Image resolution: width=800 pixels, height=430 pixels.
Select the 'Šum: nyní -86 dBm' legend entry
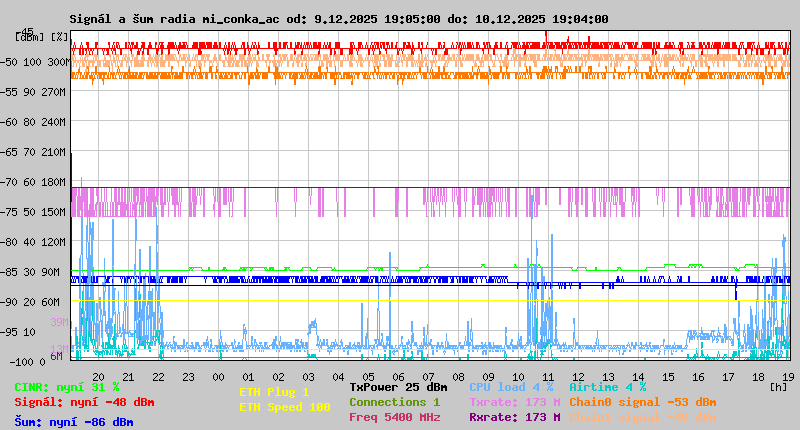point(74,422)
